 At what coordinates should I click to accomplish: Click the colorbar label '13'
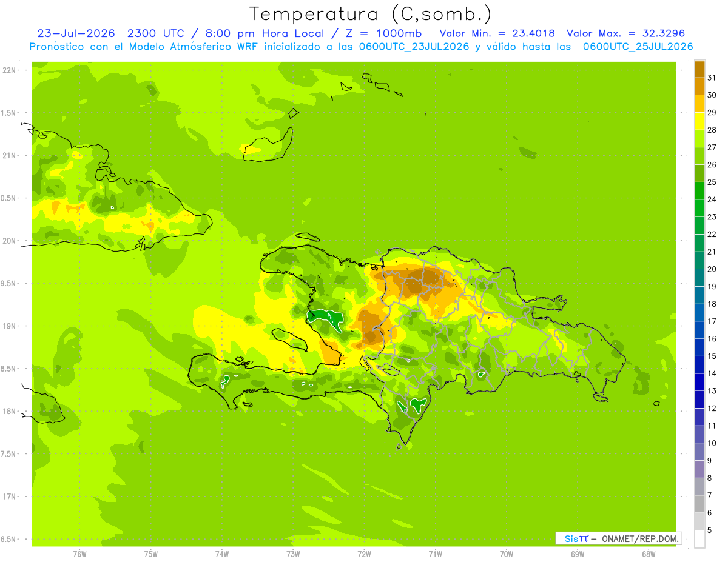712,390
